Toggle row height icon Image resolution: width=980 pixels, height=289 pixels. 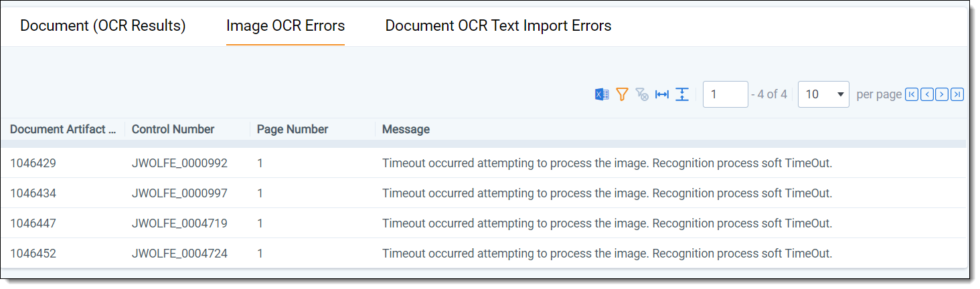[682, 95]
